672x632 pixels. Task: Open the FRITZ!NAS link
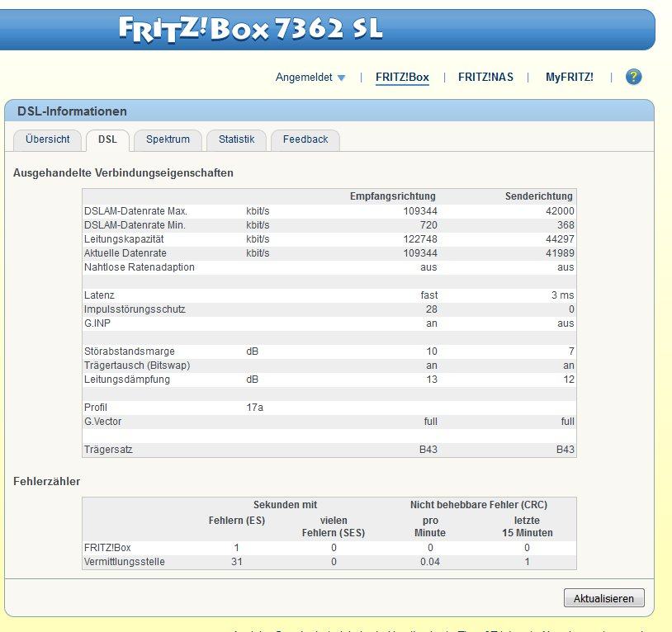(x=485, y=77)
